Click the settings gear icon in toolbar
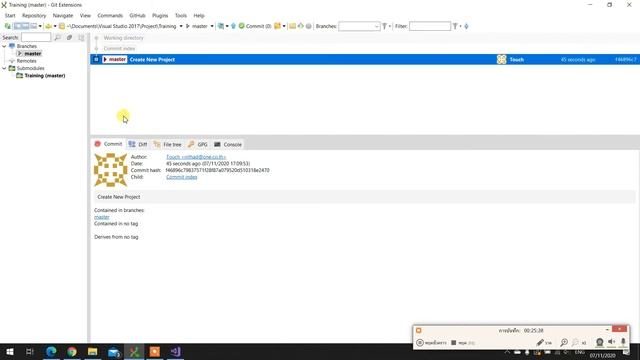Screen dimensions: 640x360 click(309, 26)
